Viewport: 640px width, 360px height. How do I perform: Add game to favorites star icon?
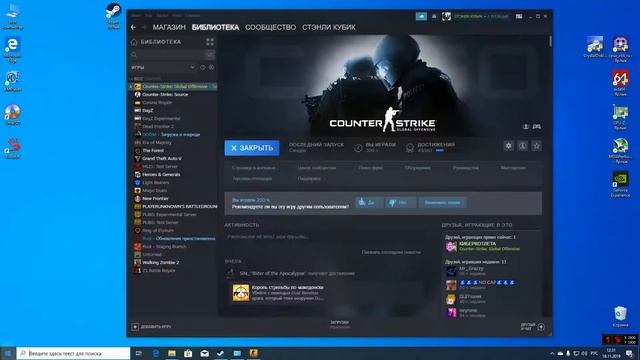pos(537,146)
